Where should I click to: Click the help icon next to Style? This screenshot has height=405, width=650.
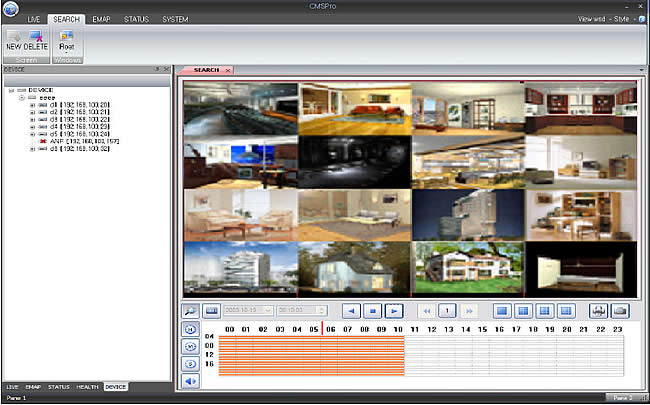tap(642, 19)
